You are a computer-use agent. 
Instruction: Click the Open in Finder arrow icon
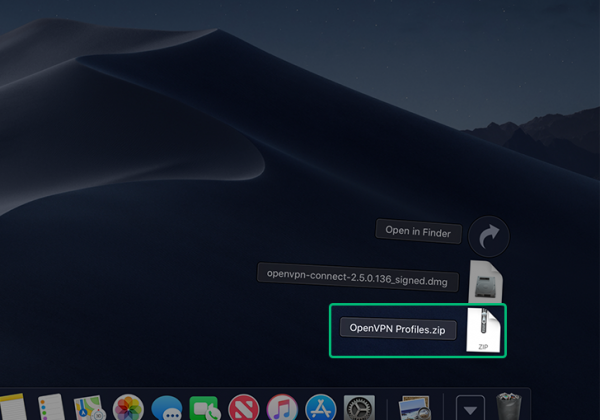(x=489, y=236)
